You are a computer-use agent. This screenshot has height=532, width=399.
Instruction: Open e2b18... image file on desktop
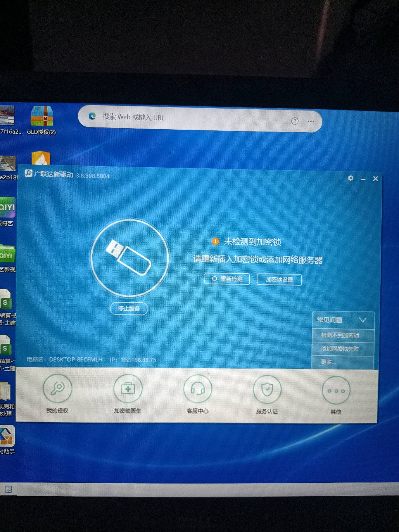pyautogui.click(x=8, y=168)
